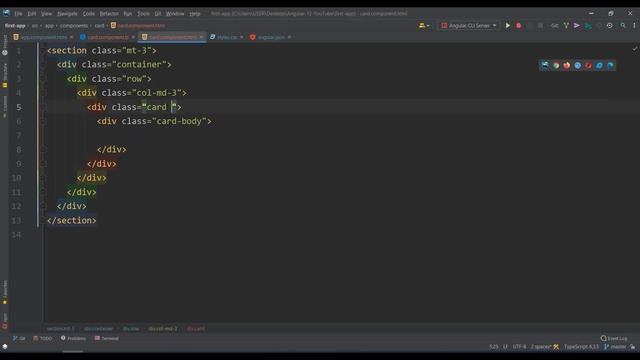640x360 pixels.
Task: Open the Terminal tool window button
Action: [107, 338]
